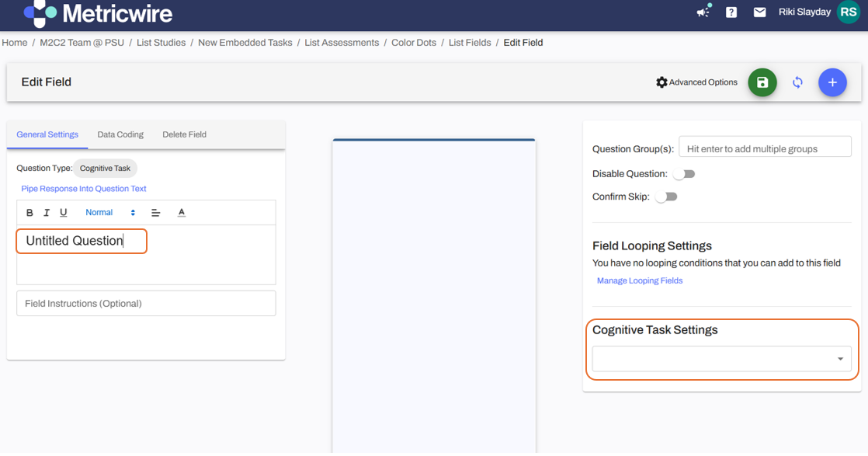
Task: Toggle underline text formatting
Action: pyautogui.click(x=64, y=213)
